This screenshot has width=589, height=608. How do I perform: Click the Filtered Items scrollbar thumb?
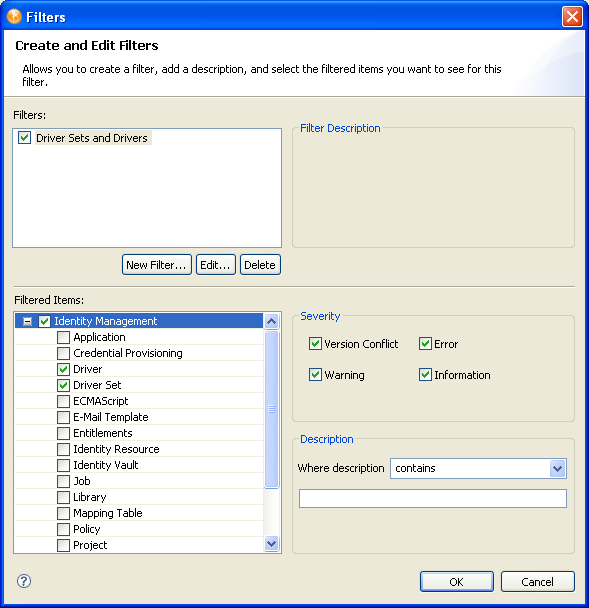point(272,409)
